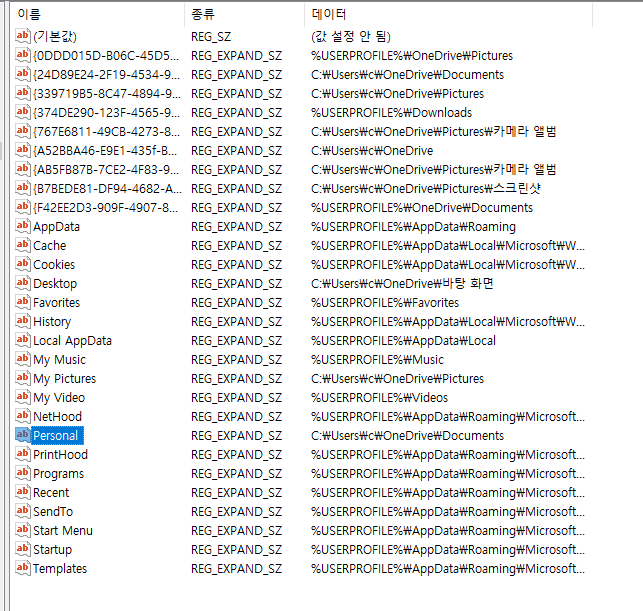Screen dimensions: 643x611
Task: Select the My Video value name
Action: tap(59, 398)
